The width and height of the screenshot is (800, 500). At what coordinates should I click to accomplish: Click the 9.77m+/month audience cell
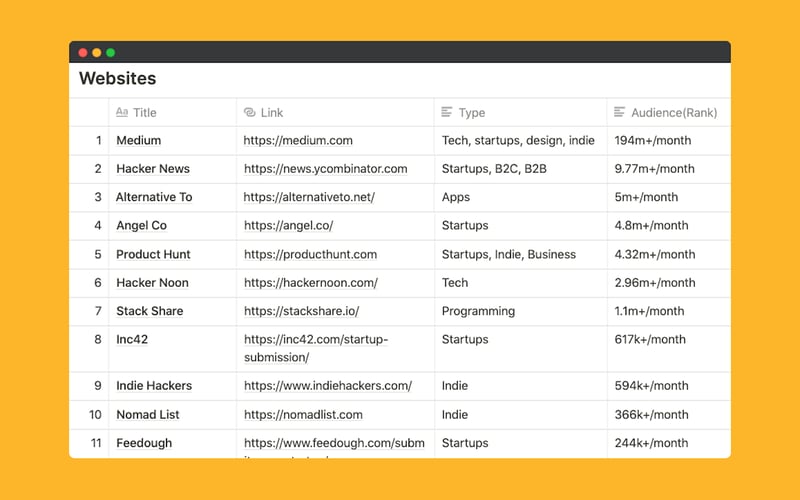pos(669,169)
